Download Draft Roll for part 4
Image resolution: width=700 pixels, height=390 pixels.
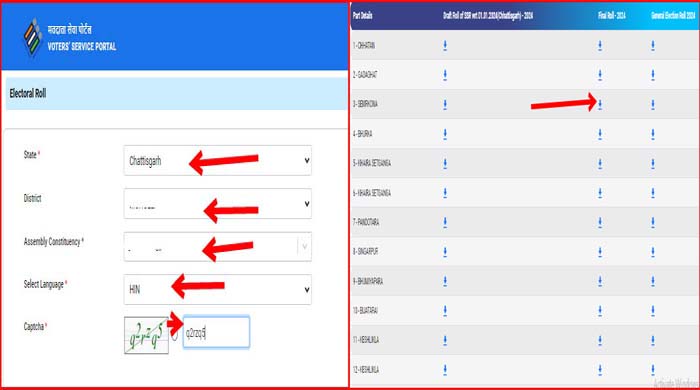(x=445, y=134)
